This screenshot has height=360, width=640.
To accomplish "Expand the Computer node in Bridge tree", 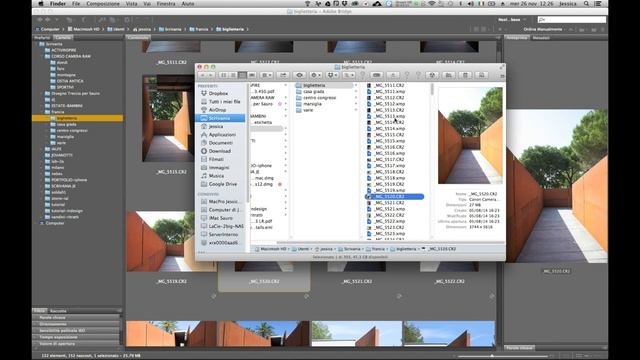I will (x=36, y=223).
